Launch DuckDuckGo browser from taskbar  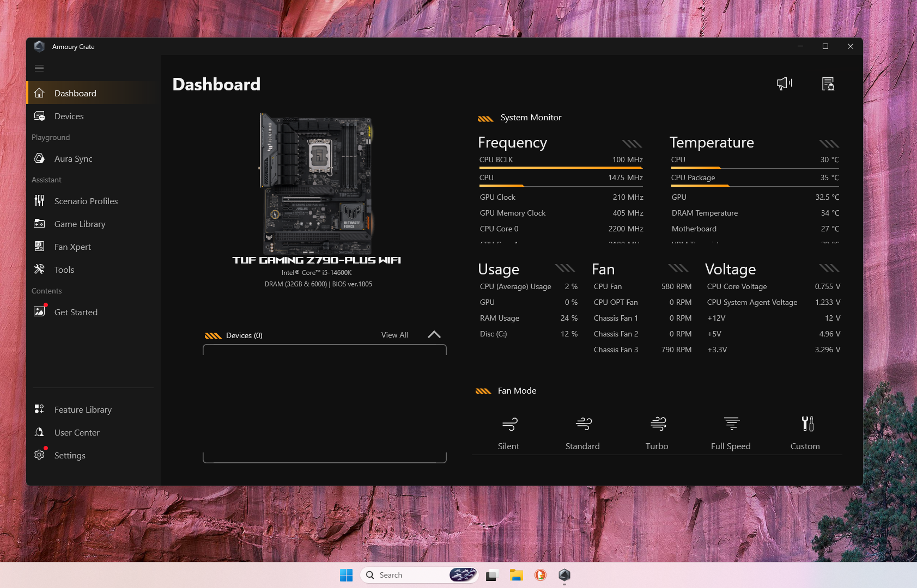[541, 575]
